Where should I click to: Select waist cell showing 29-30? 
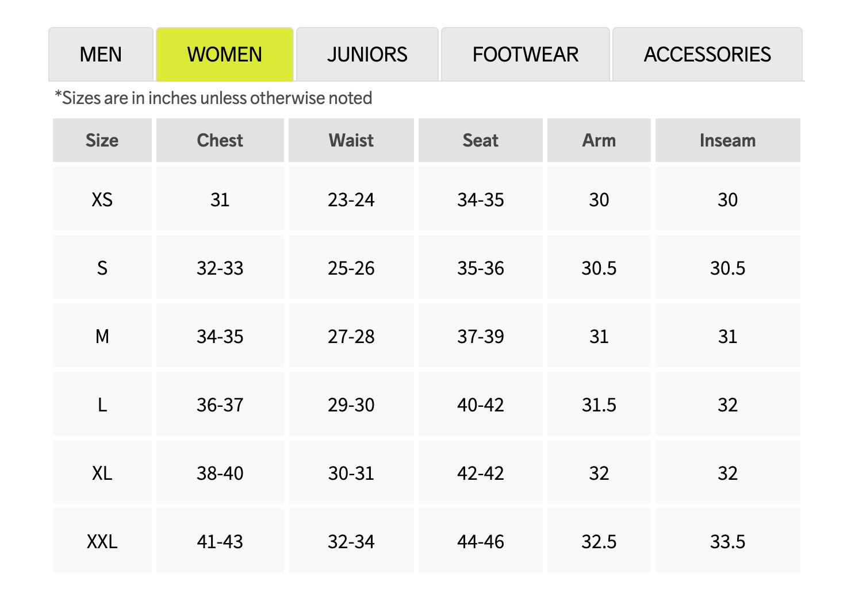[351, 405]
